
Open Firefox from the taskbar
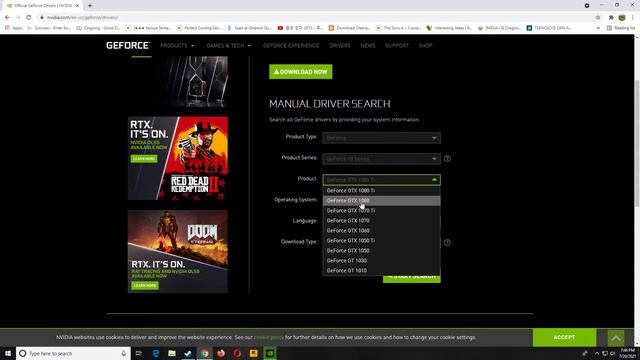pyautogui.click(x=221, y=353)
